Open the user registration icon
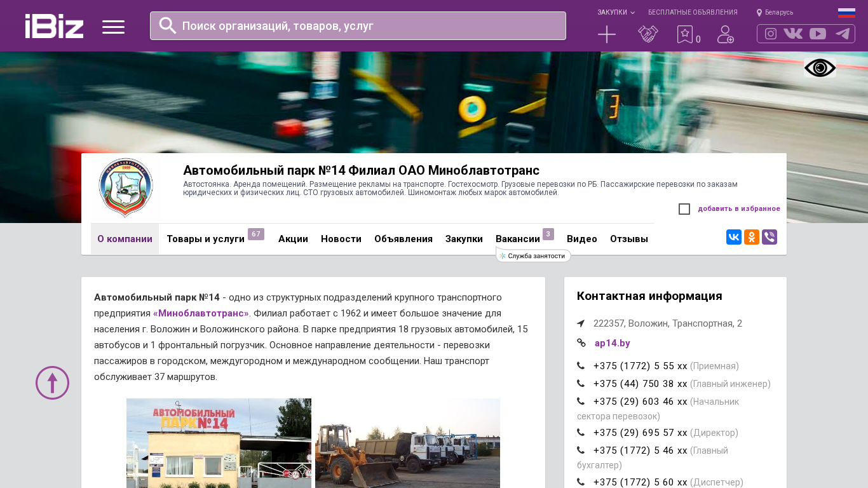Viewport: 868px width, 488px height. tap(725, 34)
